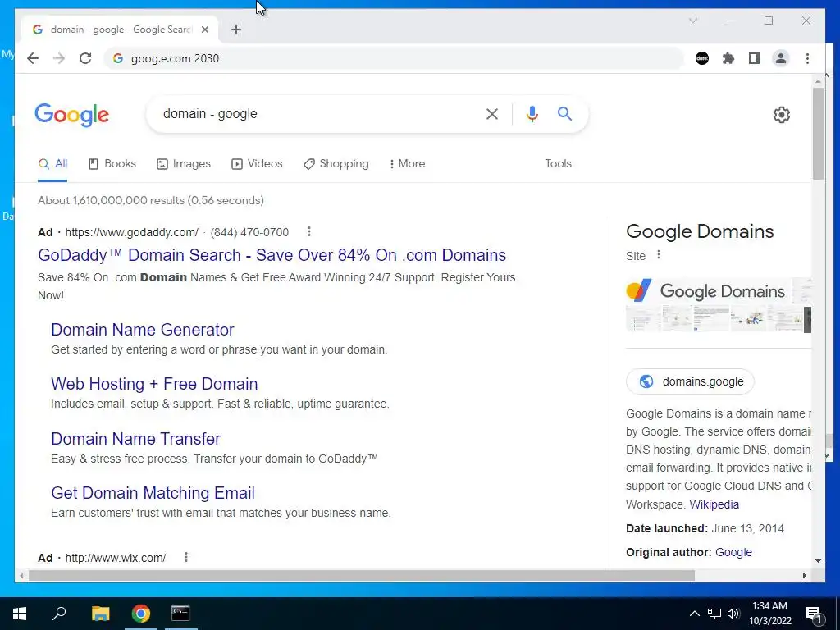
Task: Click the https://www.godaddy.com/ ad URL
Action: 132,232
